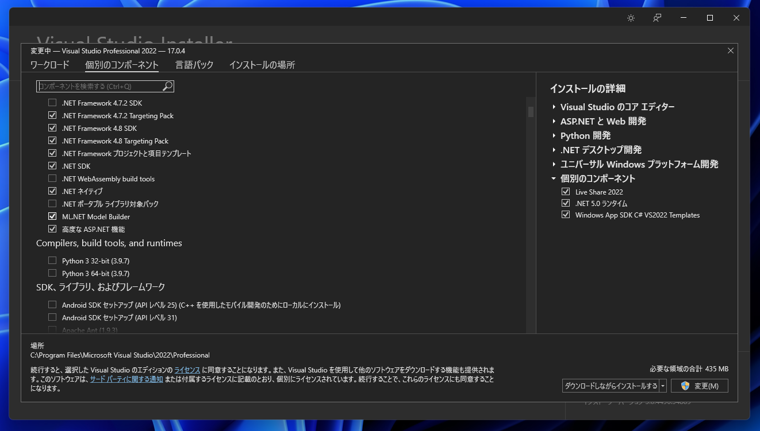Viewport: 760px width, 431px height.
Task: Select ダウンロードしながらインストールする option box
Action: pos(611,386)
